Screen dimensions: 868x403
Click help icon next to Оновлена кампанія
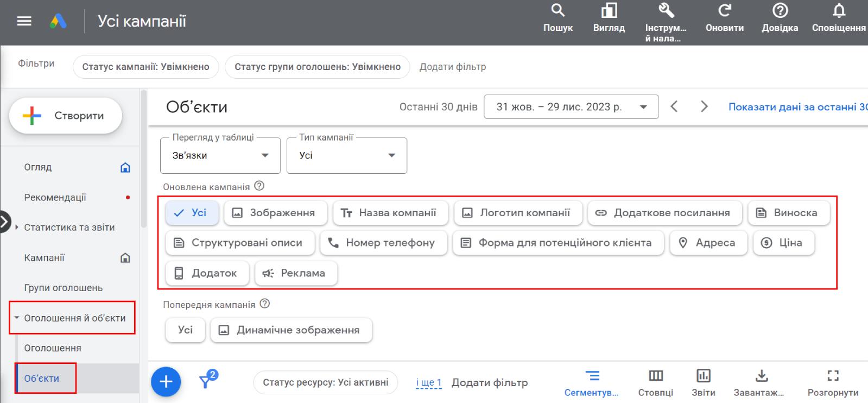(x=259, y=186)
